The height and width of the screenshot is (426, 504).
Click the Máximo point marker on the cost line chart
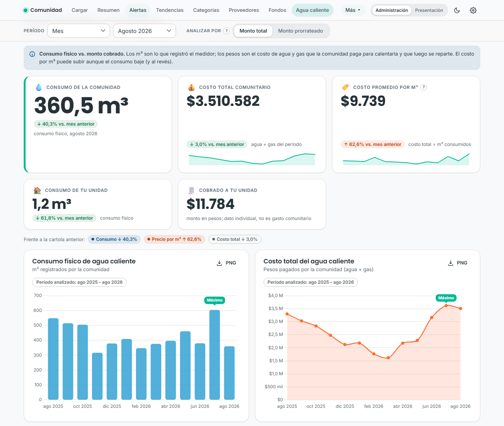[446, 306]
